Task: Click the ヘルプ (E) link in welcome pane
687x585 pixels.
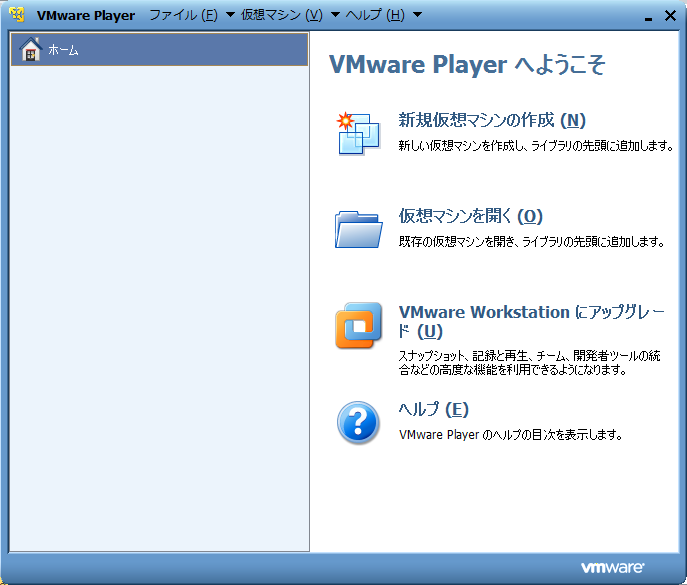Action: coord(433,410)
